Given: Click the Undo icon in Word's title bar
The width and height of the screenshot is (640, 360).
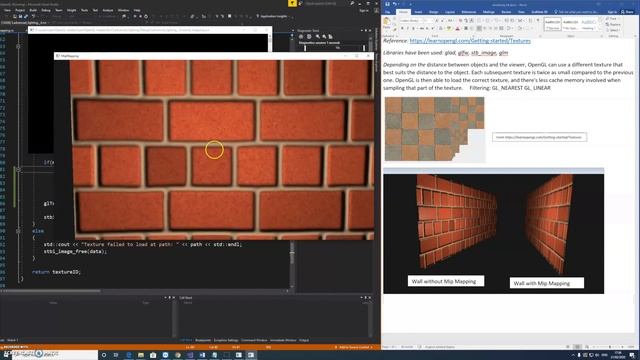Looking at the screenshot, I should click(x=395, y=4).
